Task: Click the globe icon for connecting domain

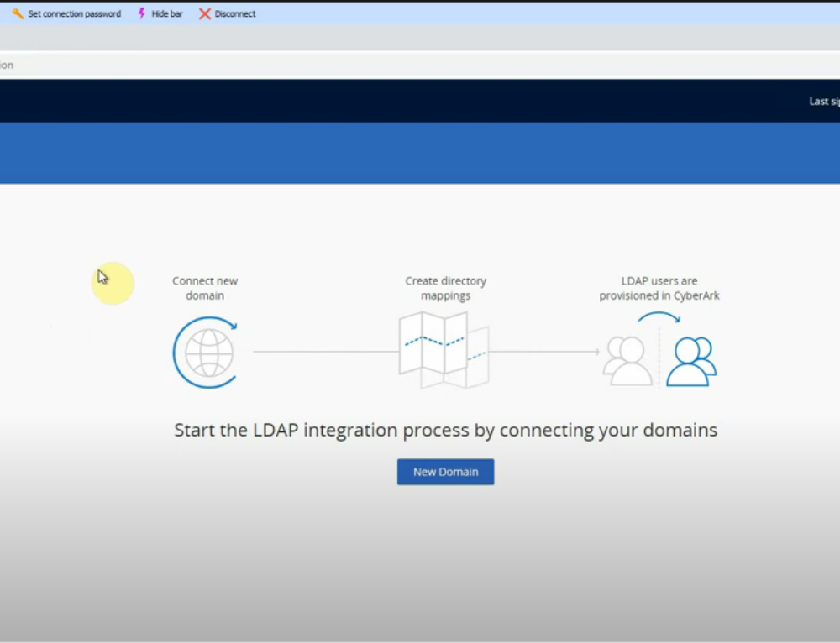Action: tap(206, 353)
